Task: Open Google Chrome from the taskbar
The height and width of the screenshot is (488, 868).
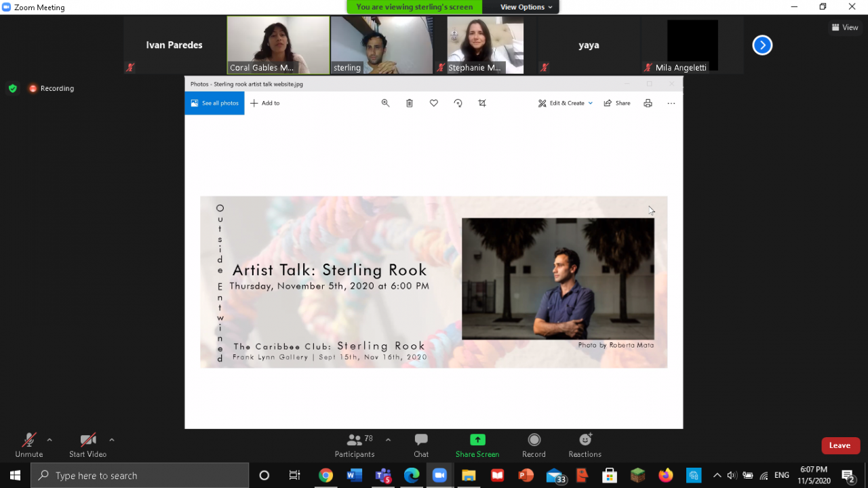Action: click(325, 475)
